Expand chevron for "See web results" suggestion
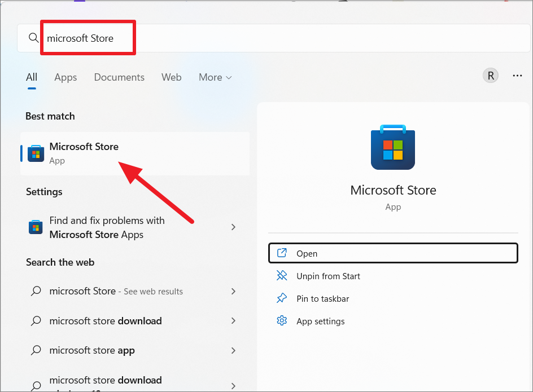This screenshot has height=392, width=533. pos(233,291)
